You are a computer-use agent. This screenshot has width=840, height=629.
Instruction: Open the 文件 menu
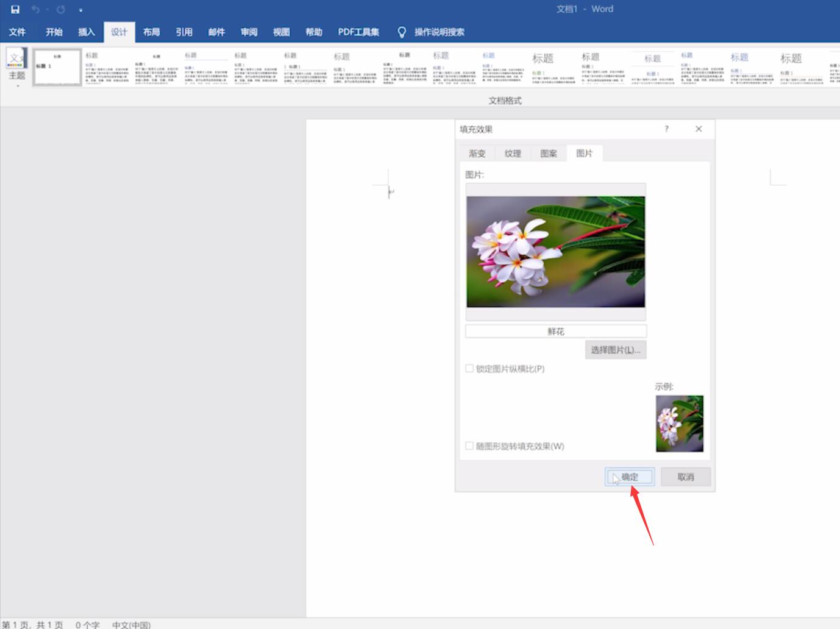coord(17,32)
